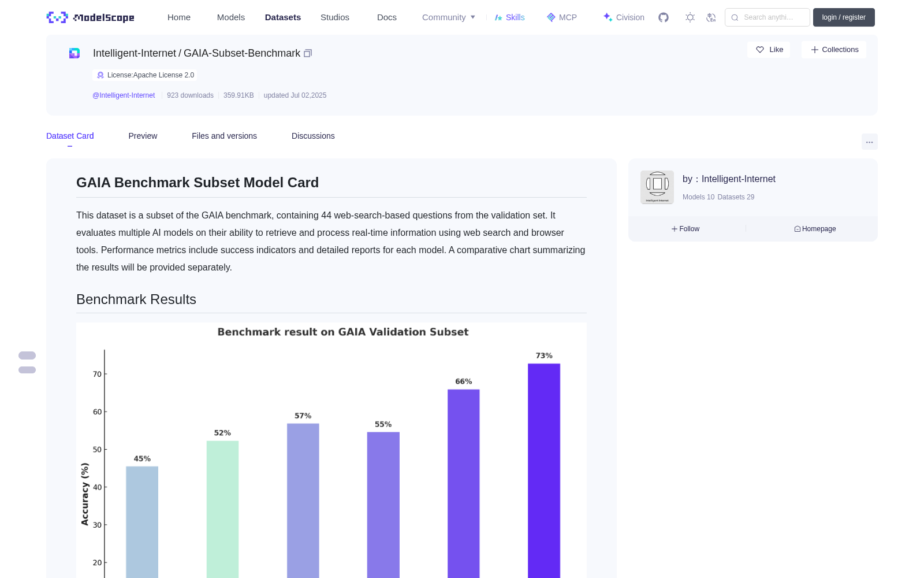Click the ModelScope logo

(90, 17)
